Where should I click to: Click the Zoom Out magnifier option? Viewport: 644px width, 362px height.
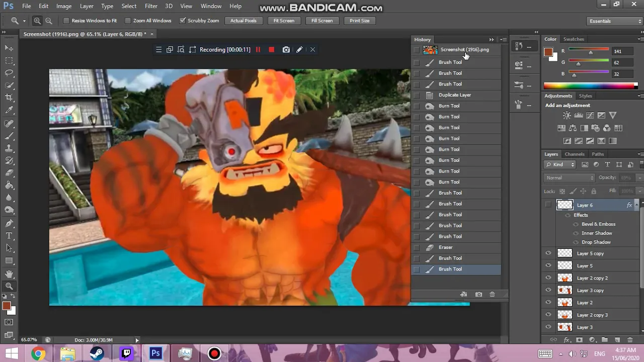49,21
